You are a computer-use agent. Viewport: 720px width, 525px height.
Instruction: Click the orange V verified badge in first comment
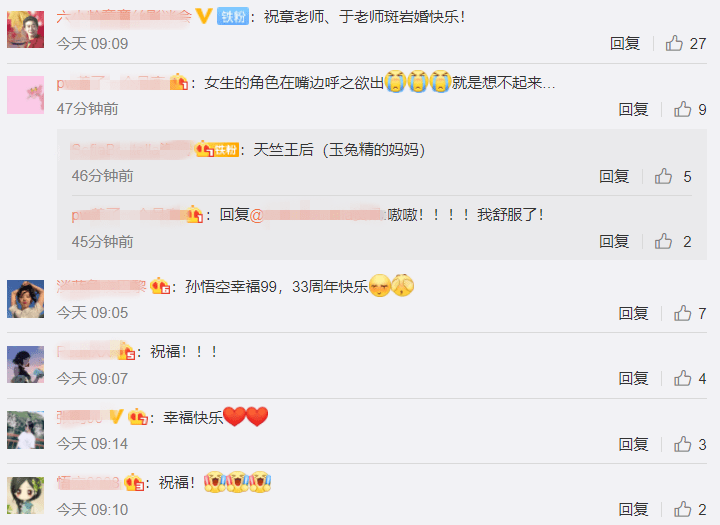203,16
